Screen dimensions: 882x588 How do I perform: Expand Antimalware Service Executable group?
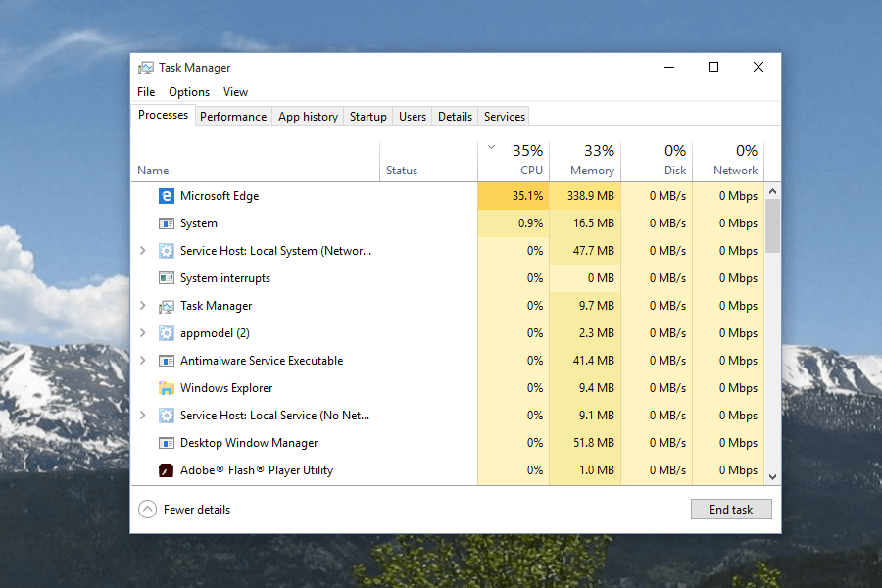tap(143, 360)
